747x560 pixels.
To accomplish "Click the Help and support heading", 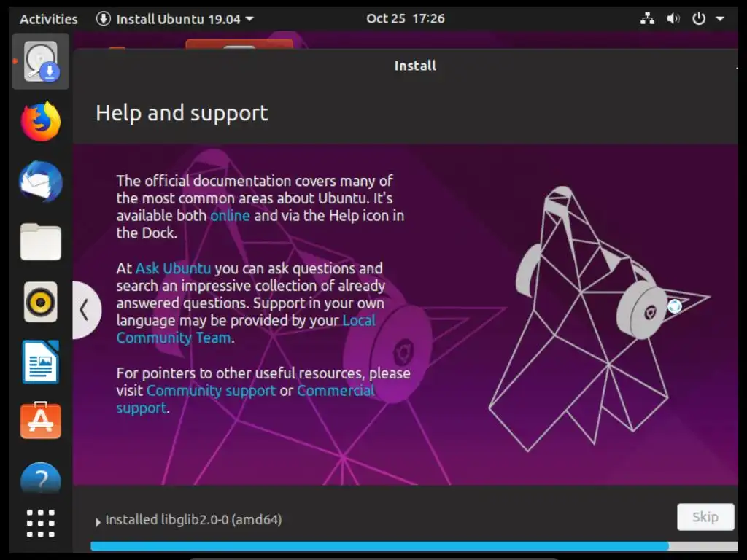I will pyautogui.click(x=182, y=113).
